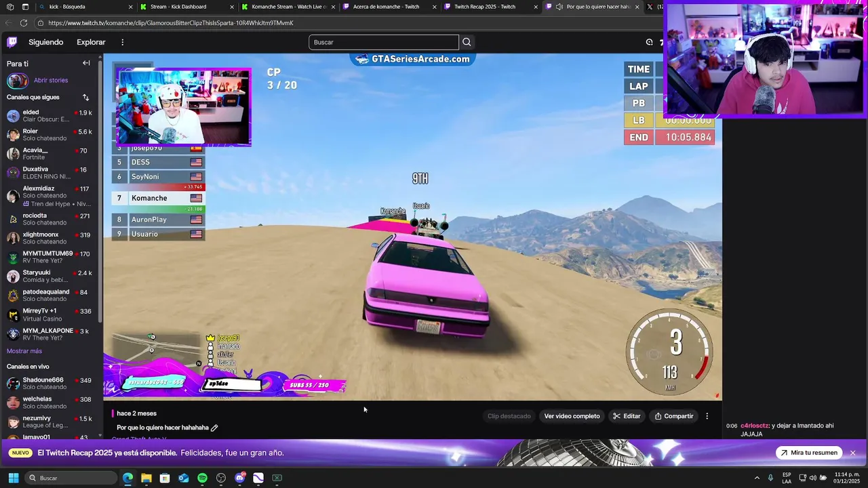The height and width of the screenshot is (488, 868).
Task: Open taskbar clock 11:14 p. m.
Action: point(847,478)
